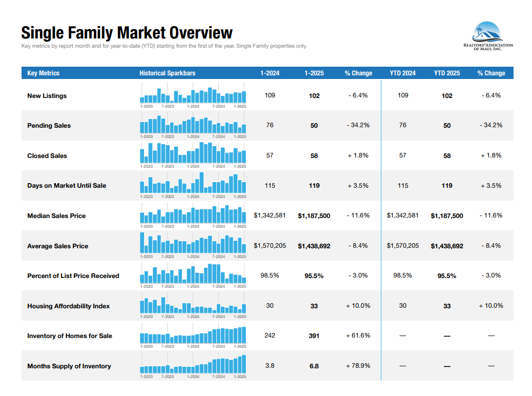Click the New Listings sparkbar chart
Image resolution: width=532 pixels, height=396 pixels.
(193, 96)
